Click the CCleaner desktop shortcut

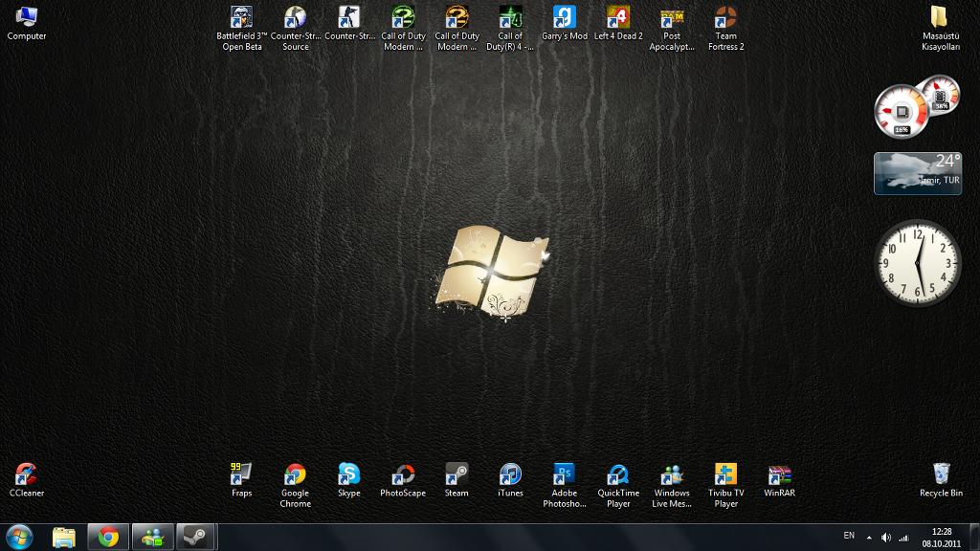click(26, 475)
